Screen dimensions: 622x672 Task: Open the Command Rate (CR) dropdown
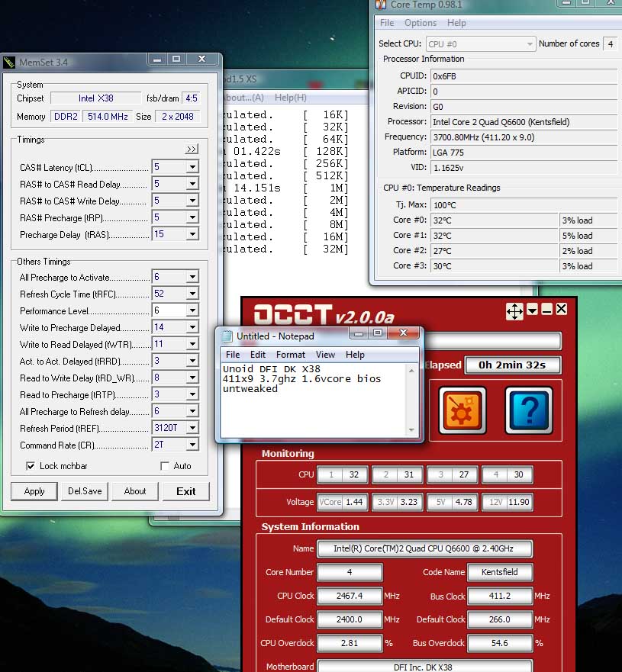point(192,445)
